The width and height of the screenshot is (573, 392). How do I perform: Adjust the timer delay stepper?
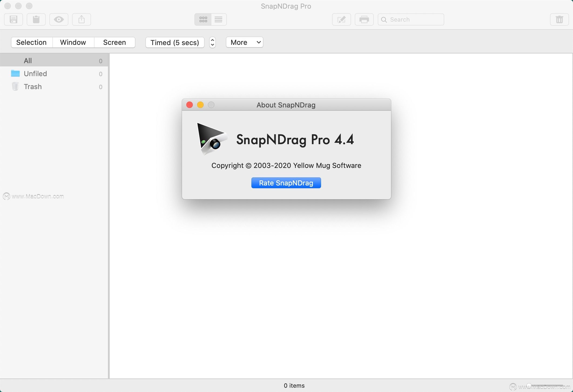coord(213,42)
